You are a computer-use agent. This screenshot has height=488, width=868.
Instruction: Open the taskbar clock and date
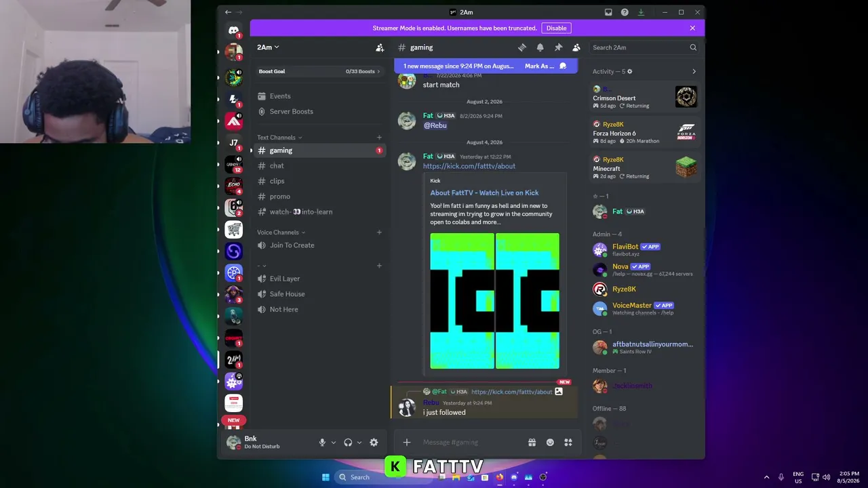[848, 477]
